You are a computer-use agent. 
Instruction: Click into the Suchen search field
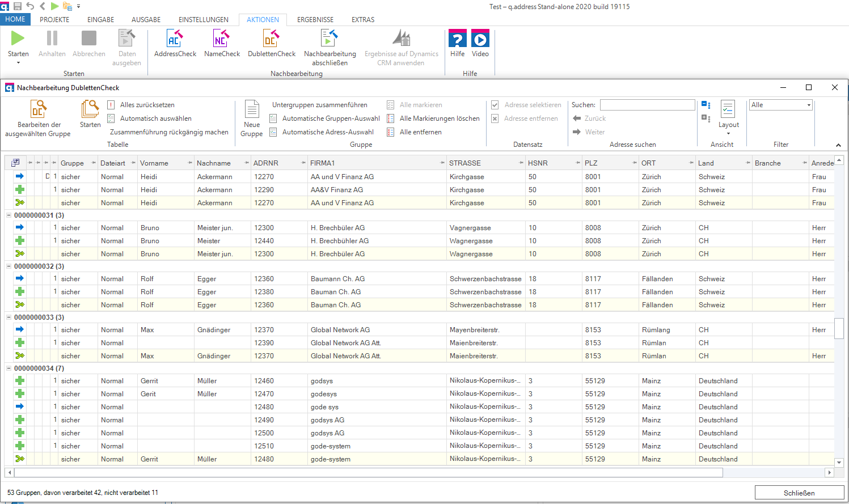[x=648, y=105]
